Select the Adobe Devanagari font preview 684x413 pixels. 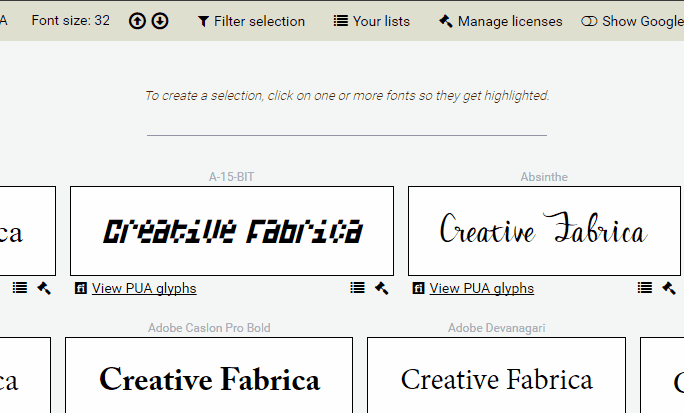[x=496, y=378]
